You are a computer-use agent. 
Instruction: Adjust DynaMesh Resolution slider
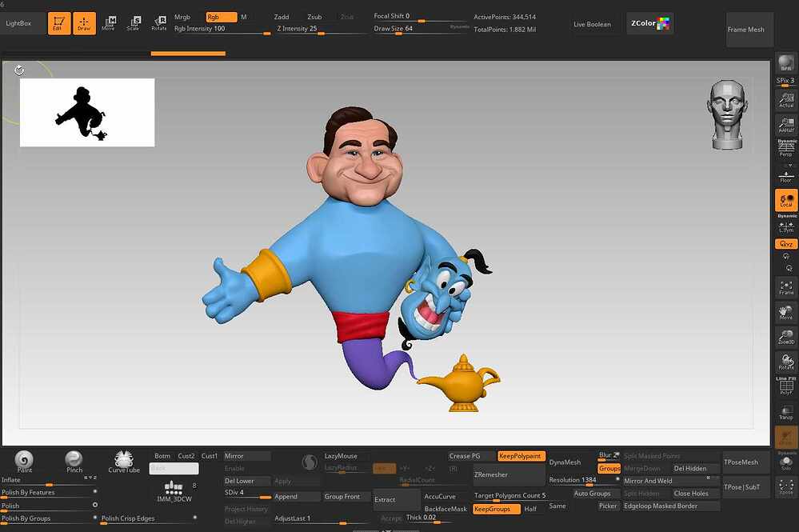584,481
